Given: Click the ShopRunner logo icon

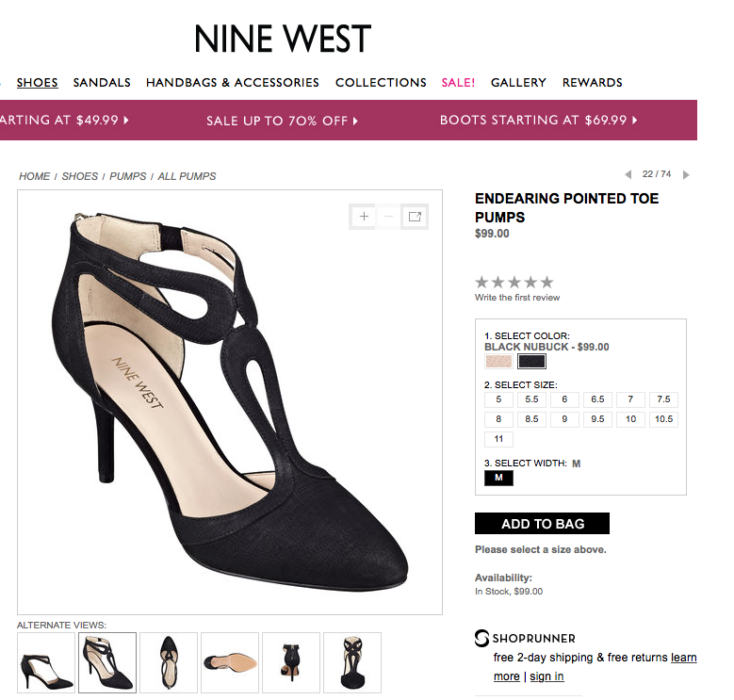Looking at the screenshot, I should click(482, 638).
